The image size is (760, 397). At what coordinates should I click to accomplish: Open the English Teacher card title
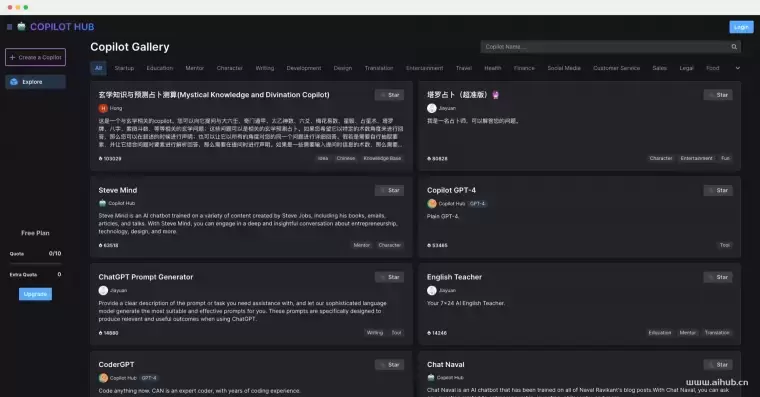pos(454,277)
